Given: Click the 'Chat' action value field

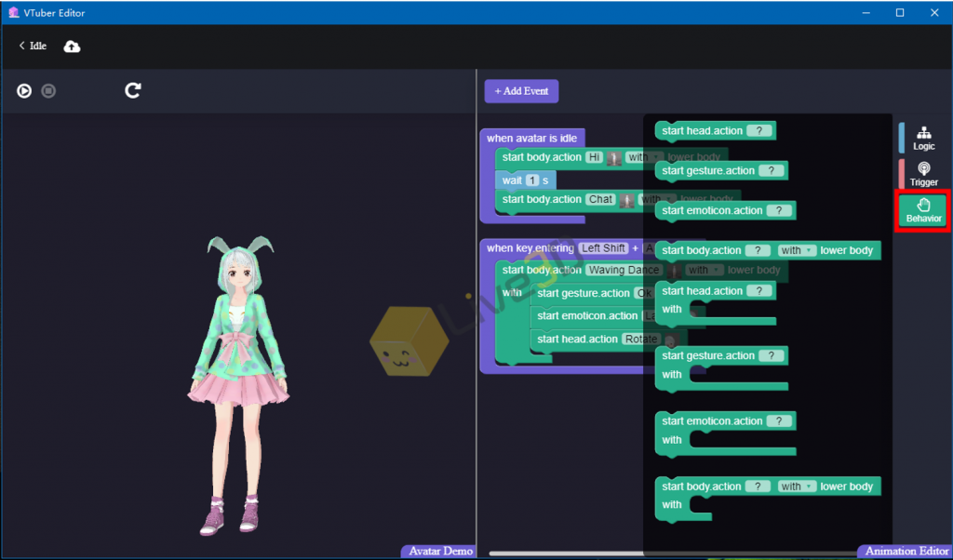Looking at the screenshot, I should [x=600, y=199].
